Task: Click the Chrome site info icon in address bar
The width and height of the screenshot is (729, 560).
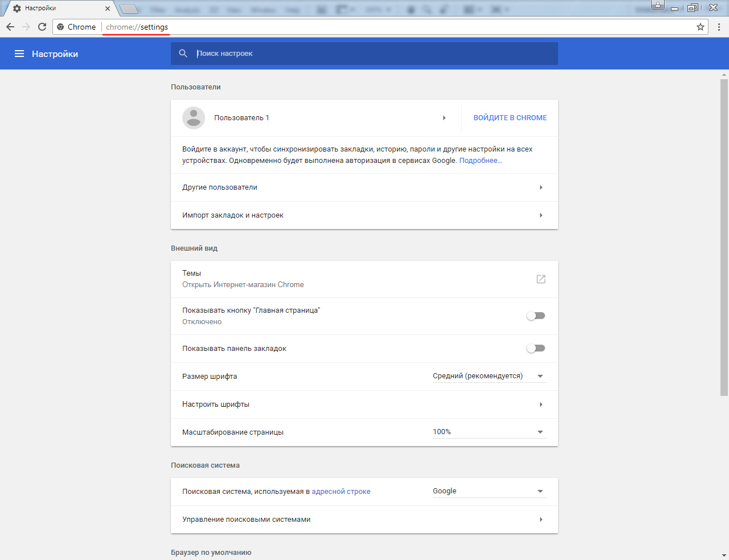Action: pyautogui.click(x=60, y=27)
